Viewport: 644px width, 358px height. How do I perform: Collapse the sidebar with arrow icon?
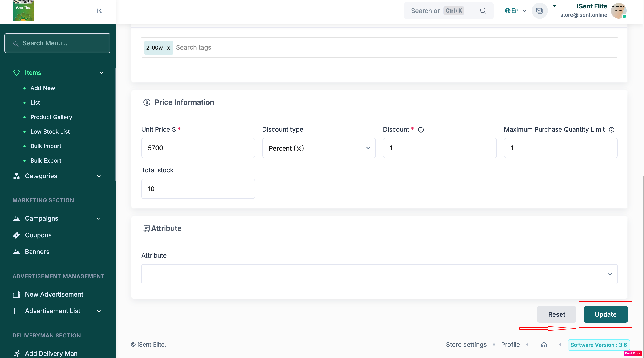click(x=99, y=11)
